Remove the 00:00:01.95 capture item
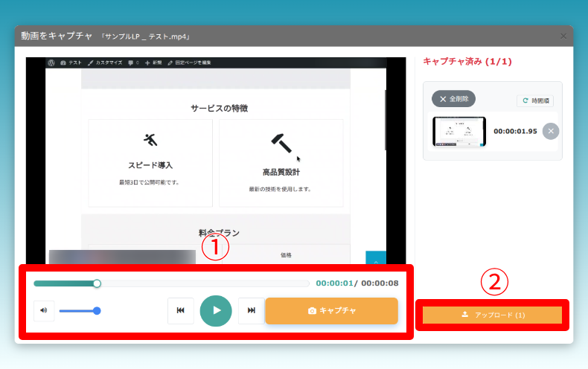Image resolution: width=588 pixels, height=369 pixels. [x=551, y=131]
